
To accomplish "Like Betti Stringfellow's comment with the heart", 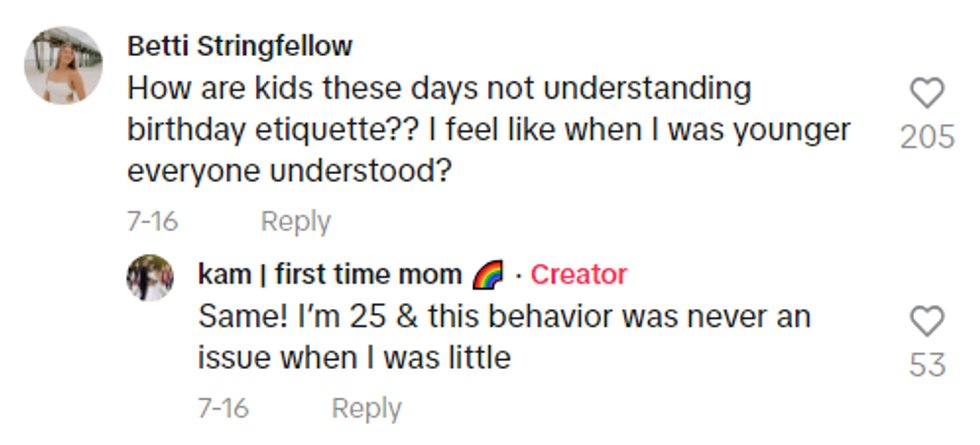I will click(927, 93).
